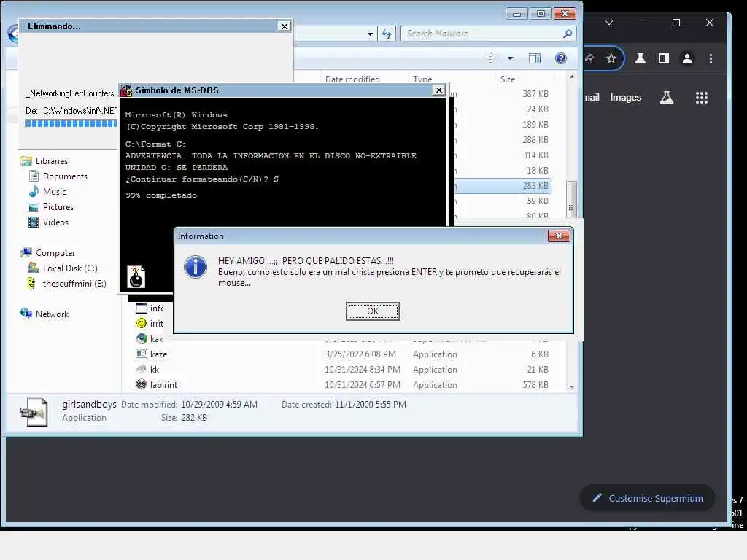Open Local Disk (C:)
The height and width of the screenshot is (560, 747).
click(x=70, y=268)
